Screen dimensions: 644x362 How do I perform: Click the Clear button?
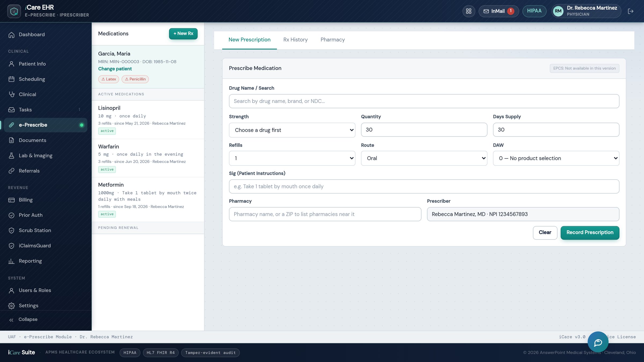[545, 232]
